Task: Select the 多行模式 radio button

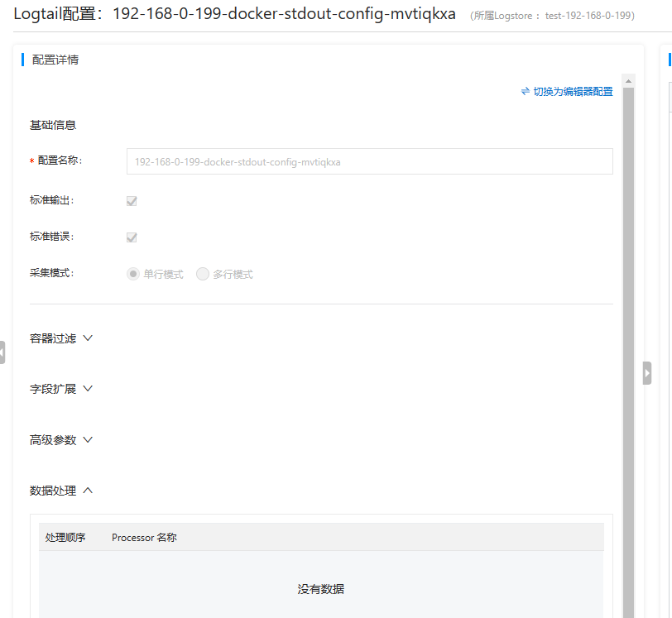Action: 203,274
